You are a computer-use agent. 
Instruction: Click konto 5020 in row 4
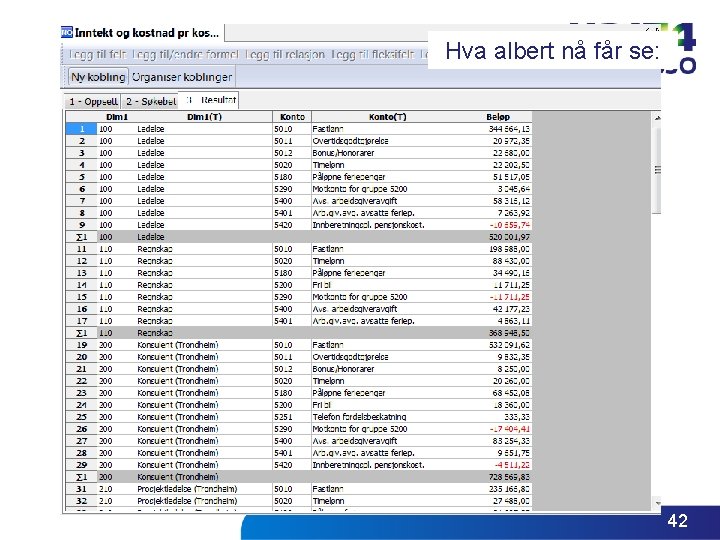pos(283,165)
